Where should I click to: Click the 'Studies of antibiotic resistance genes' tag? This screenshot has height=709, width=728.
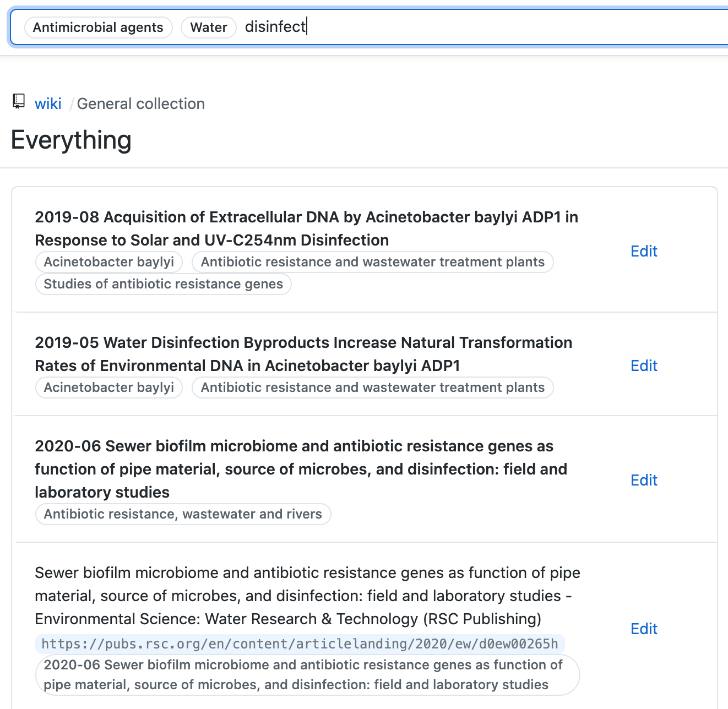pyautogui.click(x=164, y=284)
